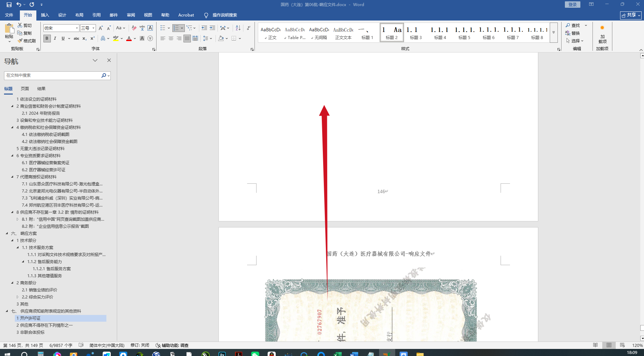644x356 pixels.
Task: Apply paragraph shading with the paint bucket
Action: pos(221,38)
